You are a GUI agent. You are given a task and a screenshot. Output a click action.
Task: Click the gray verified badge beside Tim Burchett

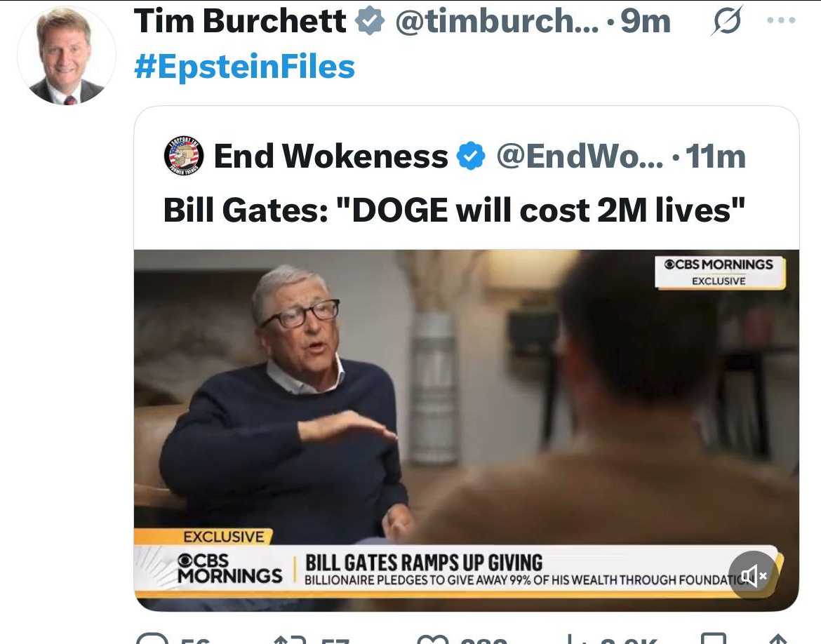[370, 21]
